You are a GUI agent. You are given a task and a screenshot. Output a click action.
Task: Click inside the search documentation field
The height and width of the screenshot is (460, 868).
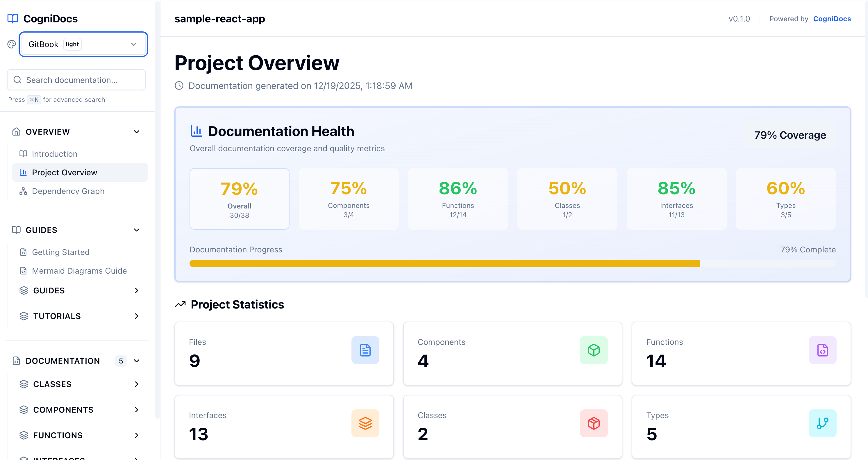click(76, 80)
